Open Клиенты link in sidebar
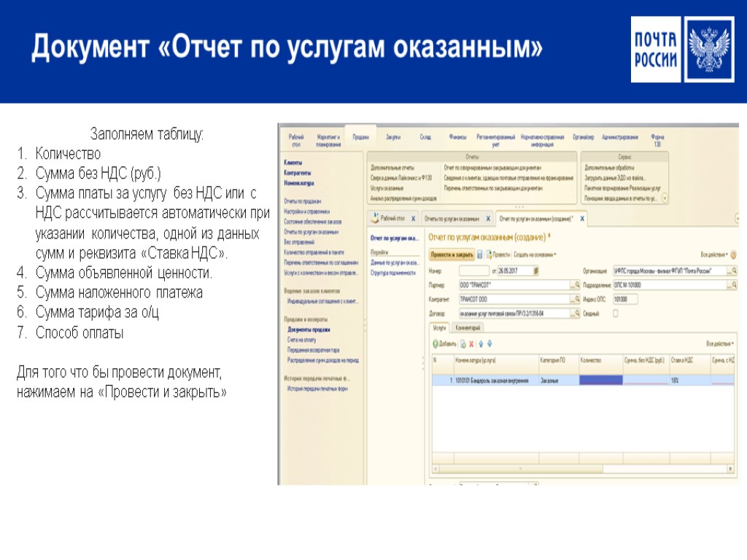Screen dimensions: 747x560 [x=293, y=163]
